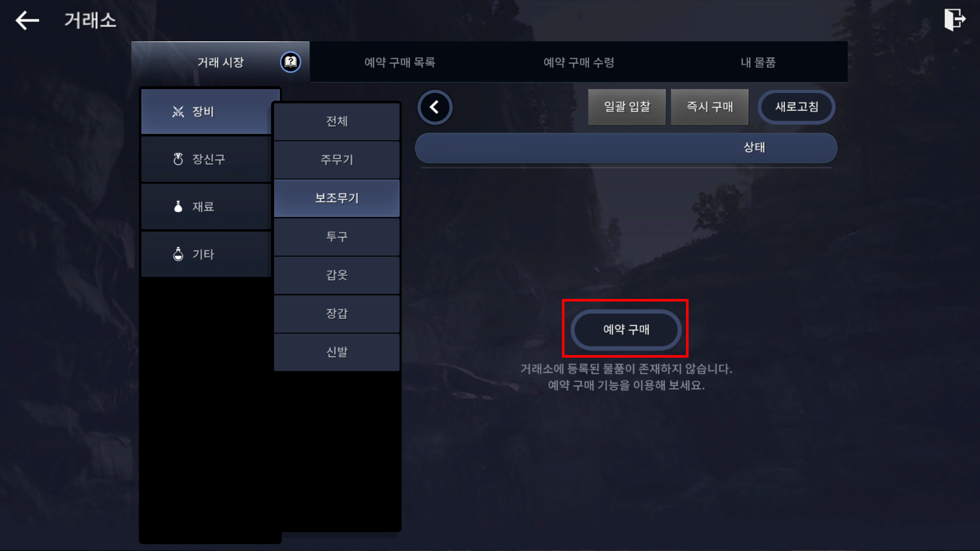Choose the 전체 subcategory

click(337, 121)
